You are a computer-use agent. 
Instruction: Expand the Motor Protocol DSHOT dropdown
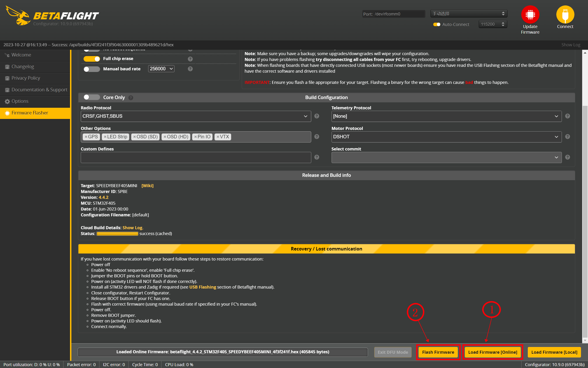click(446, 137)
